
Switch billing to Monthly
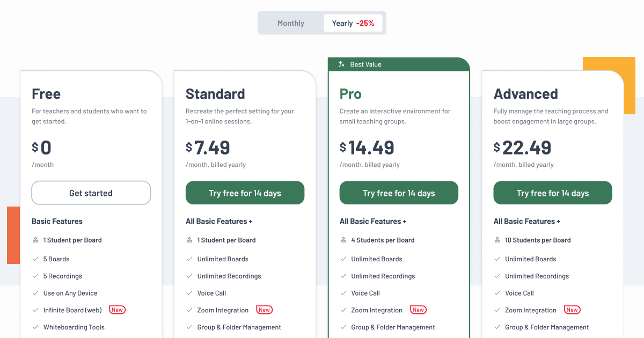pos(291,23)
